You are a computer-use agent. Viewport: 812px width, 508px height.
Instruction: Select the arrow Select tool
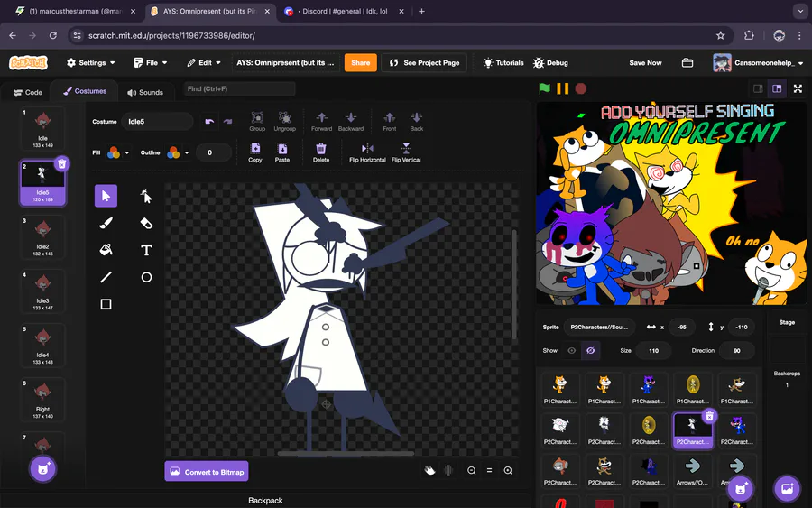pyautogui.click(x=106, y=196)
